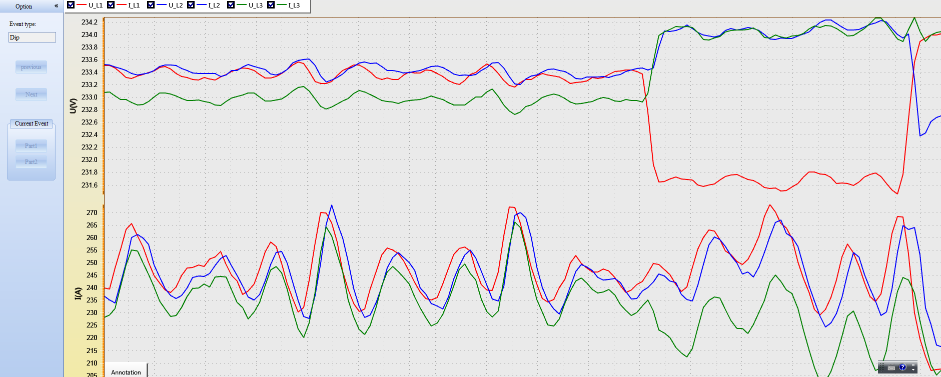Image resolution: width=941 pixels, height=377 pixels.
Task: Click the Event type field showing Dip
Action: (x=32, y=37)
